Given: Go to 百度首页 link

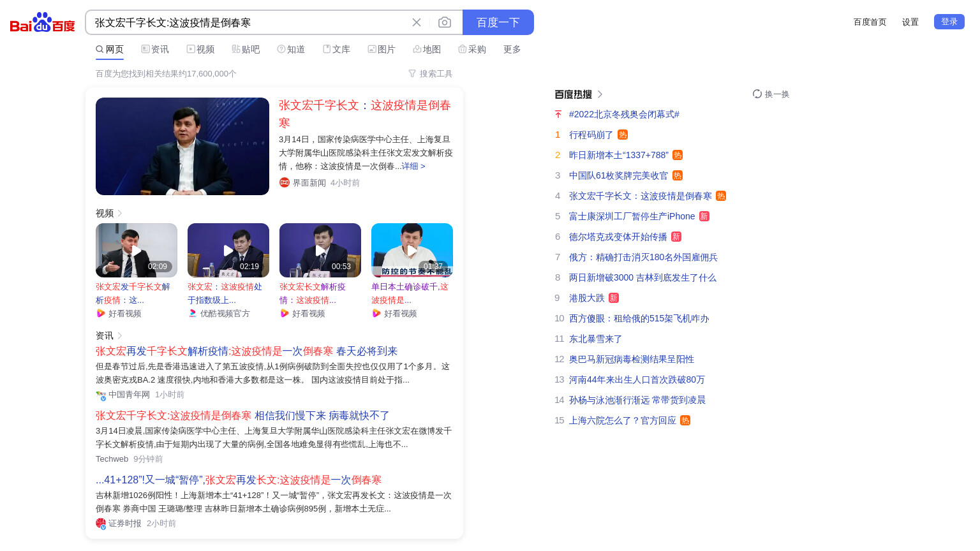Looking at the screenshot, I should point(870,22).
